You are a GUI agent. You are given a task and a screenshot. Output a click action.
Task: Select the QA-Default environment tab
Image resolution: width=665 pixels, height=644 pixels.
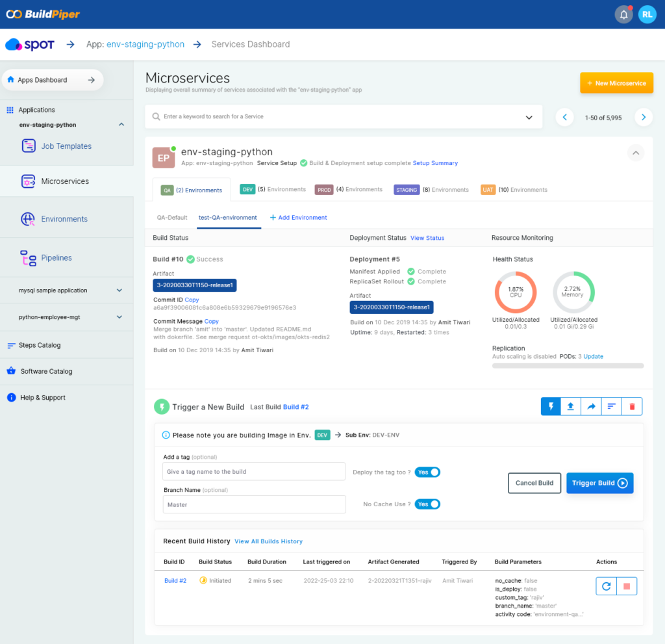172,218
